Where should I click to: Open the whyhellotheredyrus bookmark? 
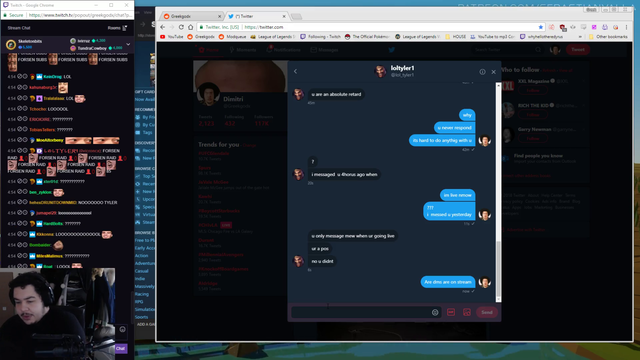pyautogui.click(x=541, y=37)
